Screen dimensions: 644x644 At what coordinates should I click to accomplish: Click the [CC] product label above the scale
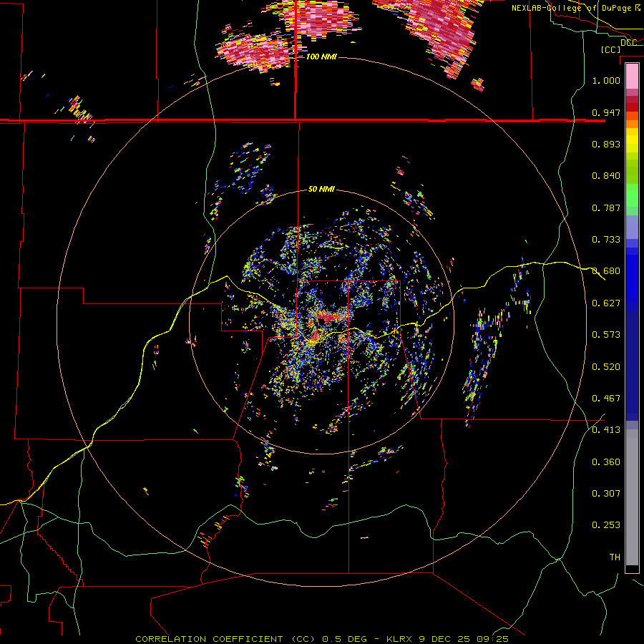610,49
